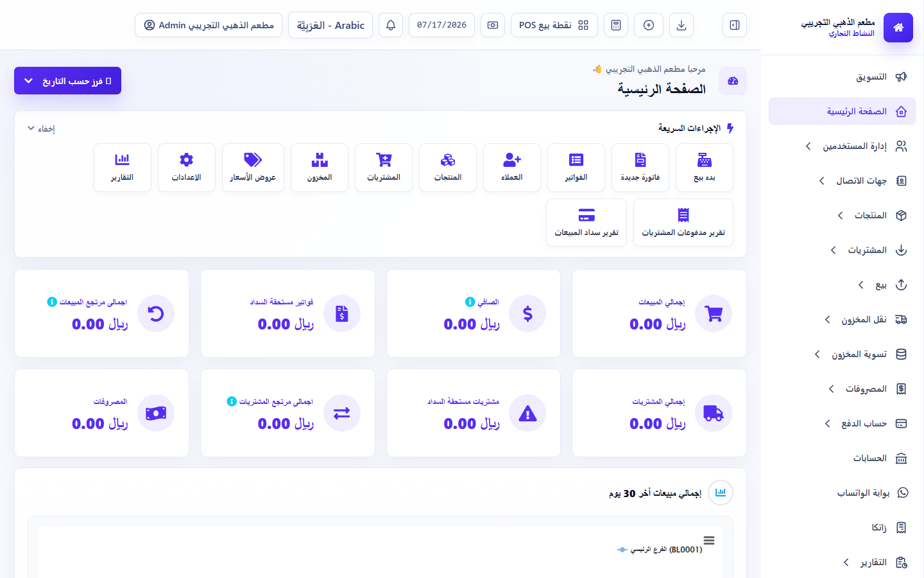Open the الفواتير quick action
The height and width of the screenshot is (578, 924).
(576, 167)
